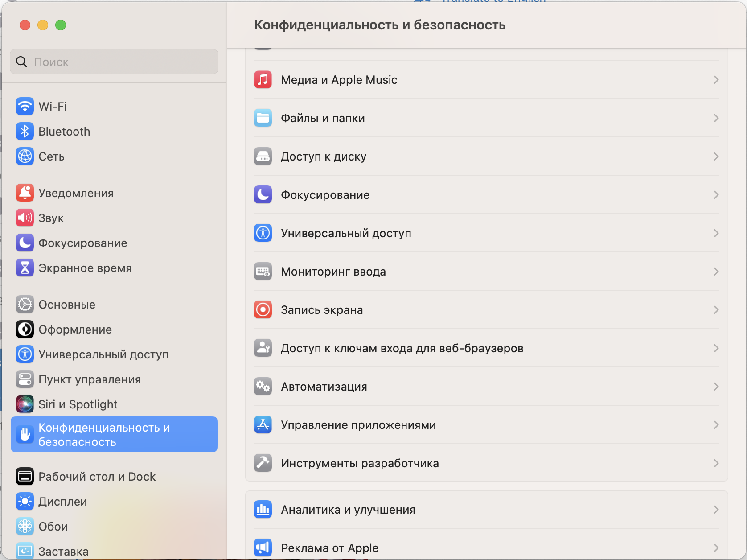Click the Bluetooth icon in sidebar
This screenshot has width=747, height=560.
(25, 131)
